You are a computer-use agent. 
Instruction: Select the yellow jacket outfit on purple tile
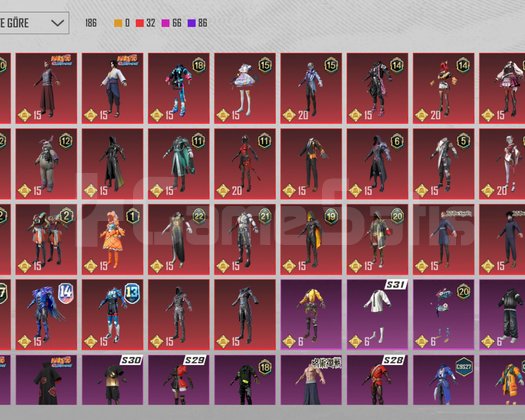click(x=311, y=315)
